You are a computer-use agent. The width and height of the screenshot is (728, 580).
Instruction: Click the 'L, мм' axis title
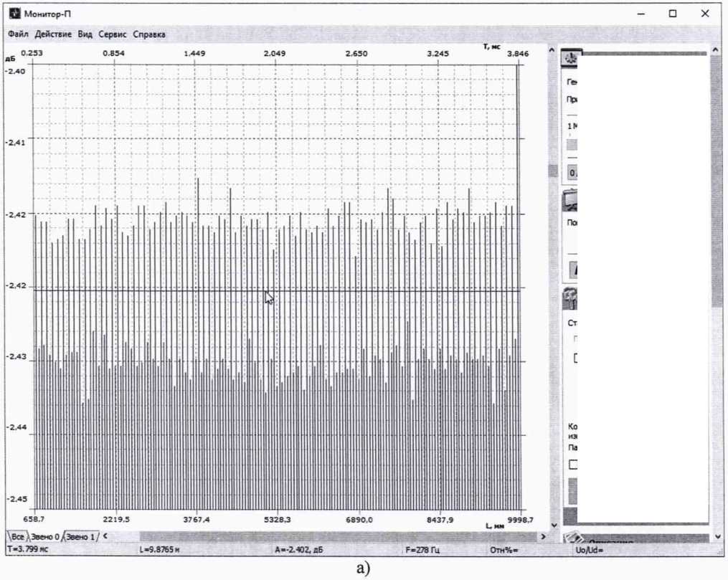[x=495, y=526]
